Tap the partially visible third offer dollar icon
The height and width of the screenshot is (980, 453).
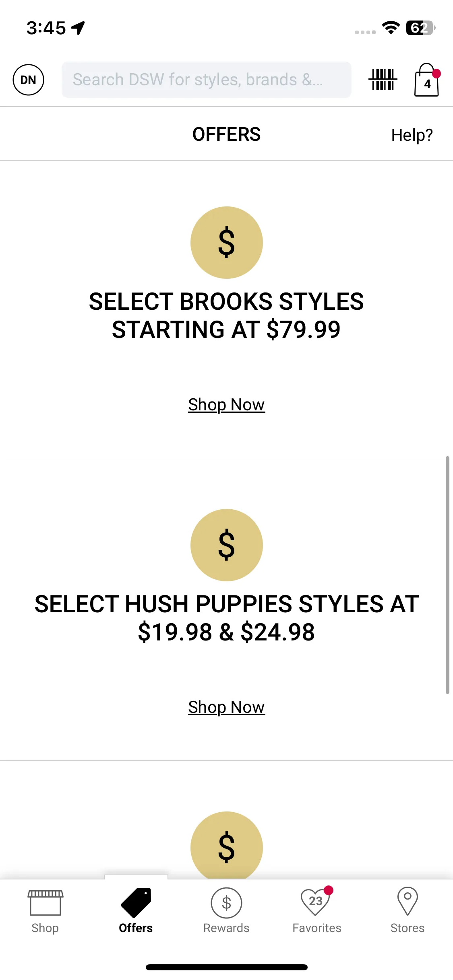click(x=227, y=845)
